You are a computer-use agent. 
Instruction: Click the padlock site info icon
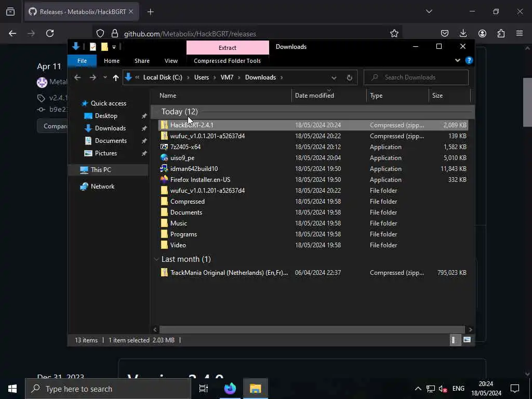click(x=115, y=33)
